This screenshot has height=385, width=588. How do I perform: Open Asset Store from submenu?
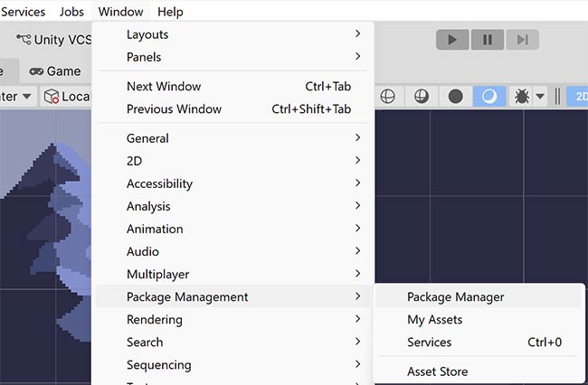click(479, 371)
